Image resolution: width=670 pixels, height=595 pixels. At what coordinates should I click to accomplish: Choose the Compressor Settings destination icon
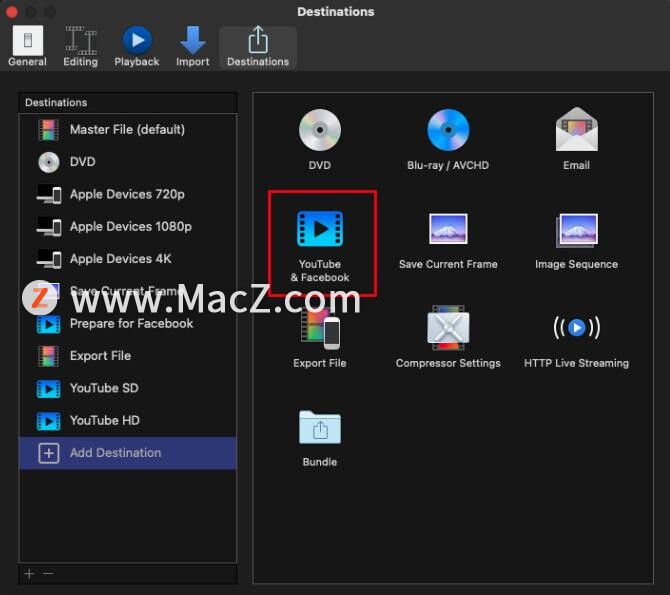[x=448, y=328]
